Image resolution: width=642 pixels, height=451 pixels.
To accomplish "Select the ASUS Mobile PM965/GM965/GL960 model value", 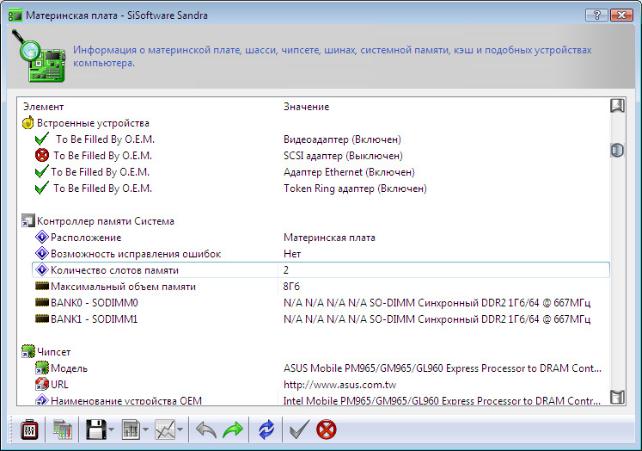I will pos(443,368).
